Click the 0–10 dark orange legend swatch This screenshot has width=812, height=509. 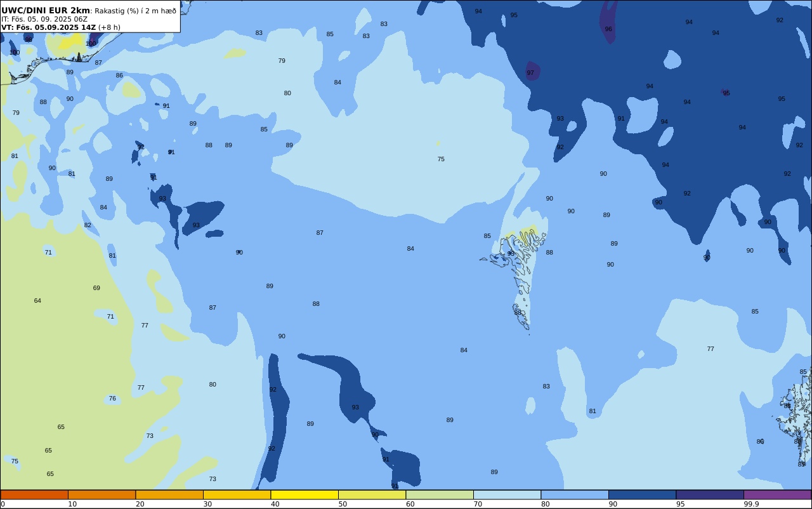pos(34,494)
